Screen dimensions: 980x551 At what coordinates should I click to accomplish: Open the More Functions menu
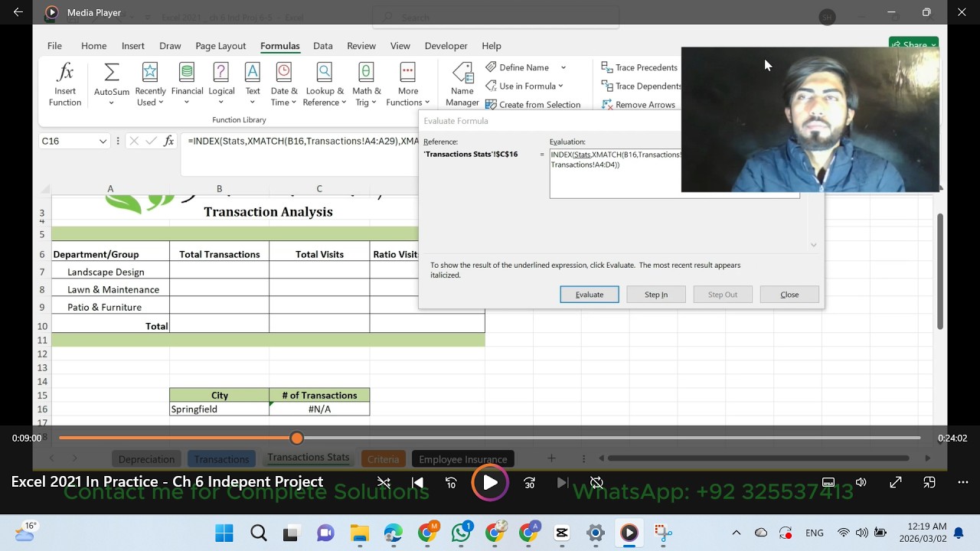point(407,84)
